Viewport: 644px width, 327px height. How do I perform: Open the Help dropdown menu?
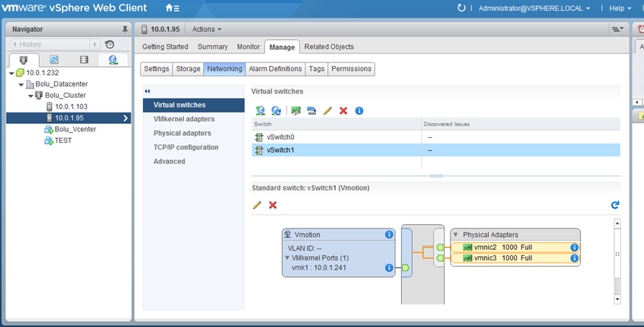620,8
